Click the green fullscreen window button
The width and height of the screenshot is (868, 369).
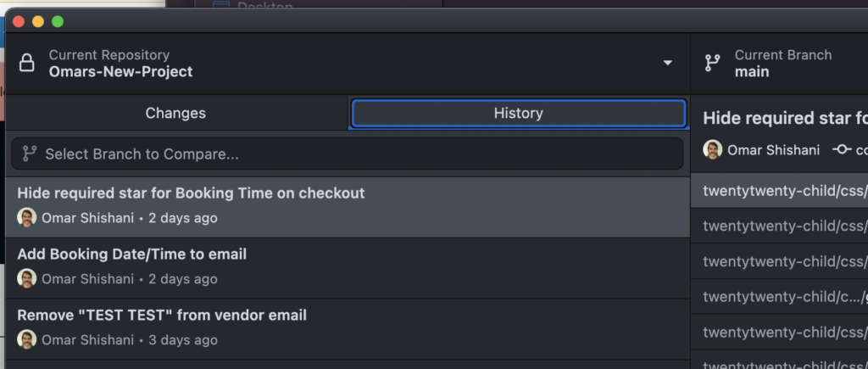click(x=58, y=21)
